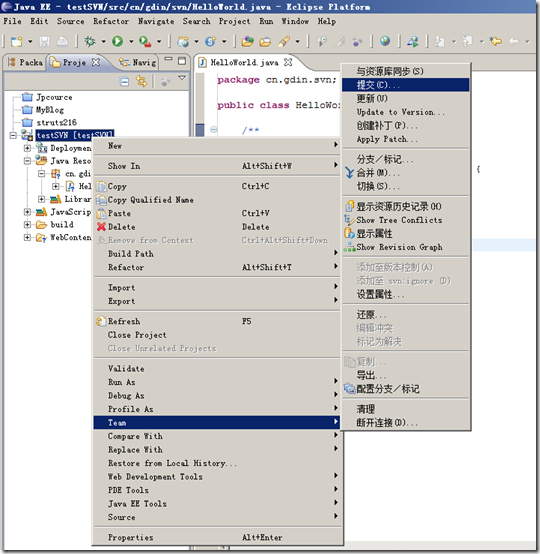Select 更新(U) update in Team submenu
The width and height of the screenshot is (540, 554).
(405, 99)
